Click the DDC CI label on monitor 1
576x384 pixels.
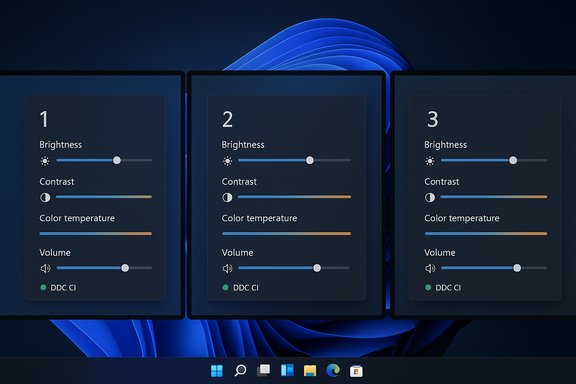click(63, 288)
